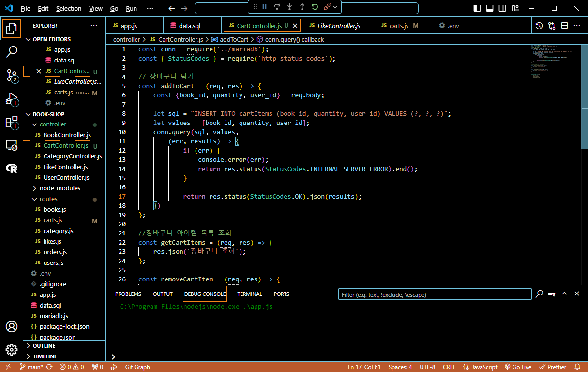
Task: Open the R extension view
Action: click(12, 168)
